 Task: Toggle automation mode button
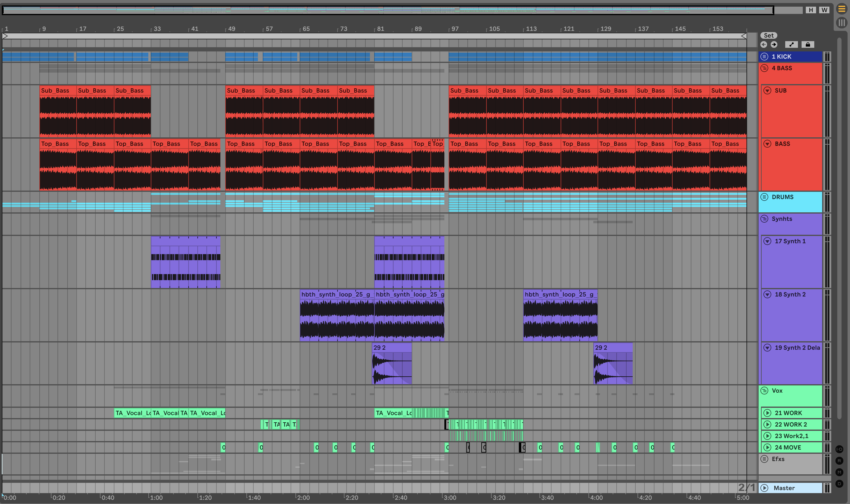tap(791, 44)
